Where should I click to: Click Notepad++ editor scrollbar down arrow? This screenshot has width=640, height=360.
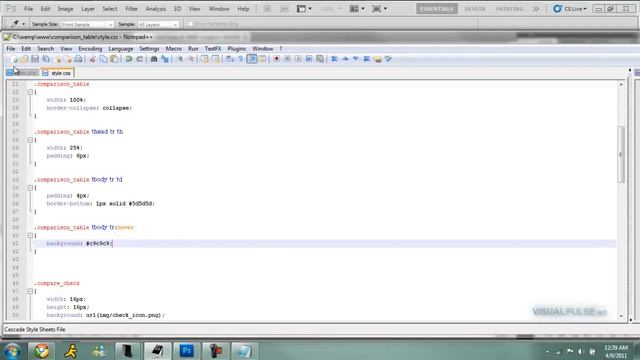[621, 316]
